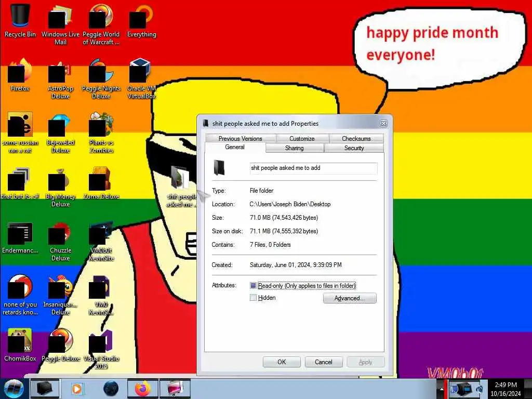Open the Security tab
This screenshot has height=399, width=532.
[x=354, y=148]
